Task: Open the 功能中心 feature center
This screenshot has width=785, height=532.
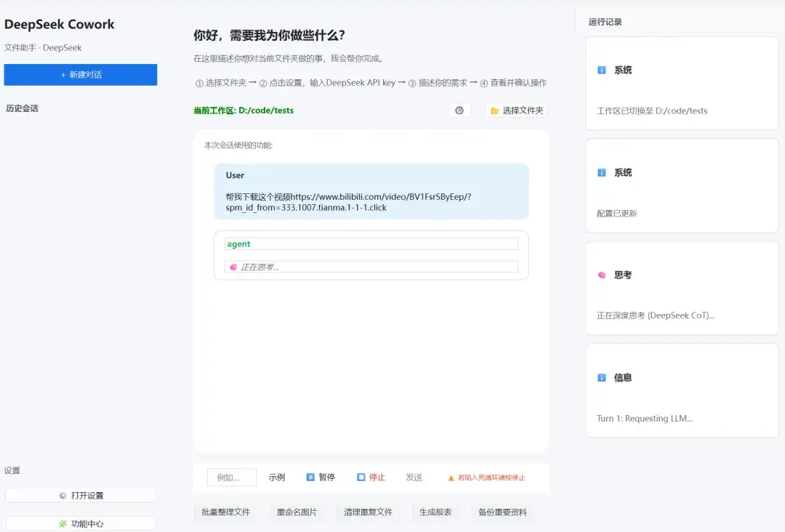Action: [80, 523]
